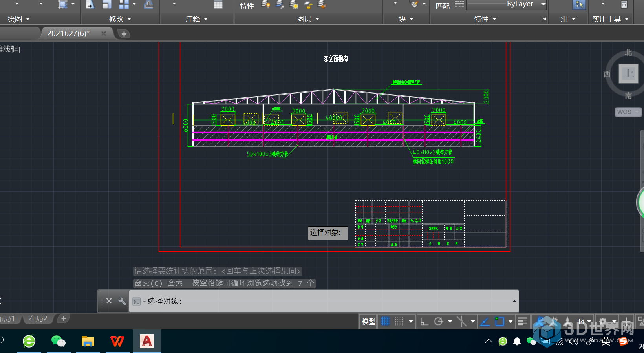
Task: Click the AutoCAD taskbar icon
Action: click(x=147, y=341)
